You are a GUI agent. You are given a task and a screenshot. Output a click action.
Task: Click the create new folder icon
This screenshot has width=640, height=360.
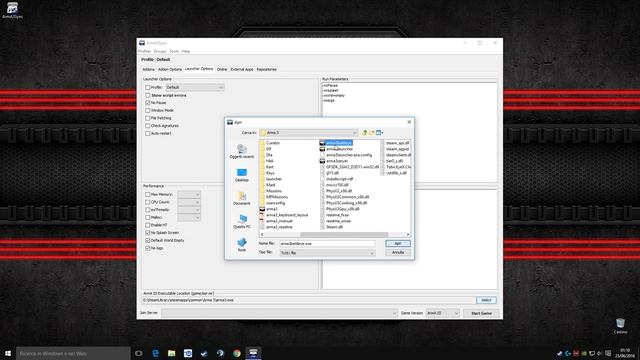[372, 133]
